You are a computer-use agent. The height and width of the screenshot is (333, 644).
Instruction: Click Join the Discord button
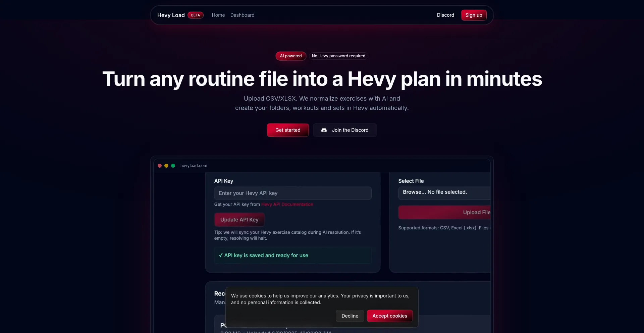(345, 130)
